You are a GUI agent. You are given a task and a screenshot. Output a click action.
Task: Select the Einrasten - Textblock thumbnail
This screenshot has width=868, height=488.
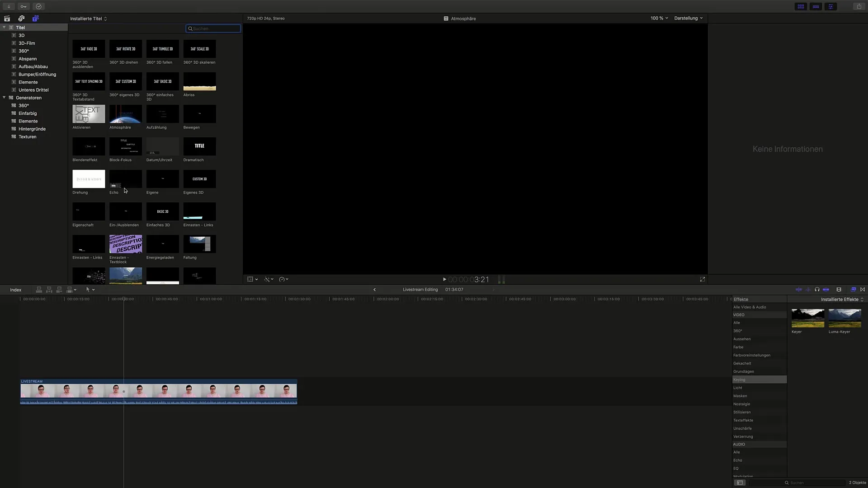pyautogui.click(x=126, y=244)
